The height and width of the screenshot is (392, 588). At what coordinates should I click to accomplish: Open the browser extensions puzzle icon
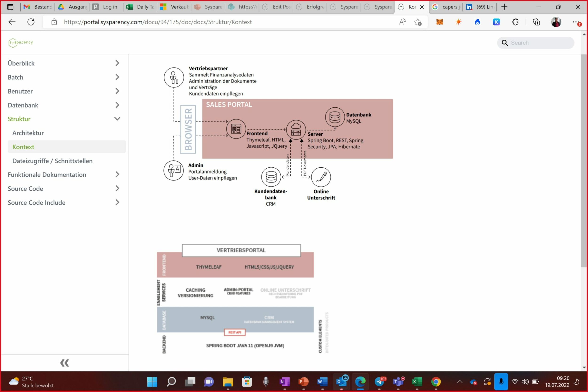515,22
